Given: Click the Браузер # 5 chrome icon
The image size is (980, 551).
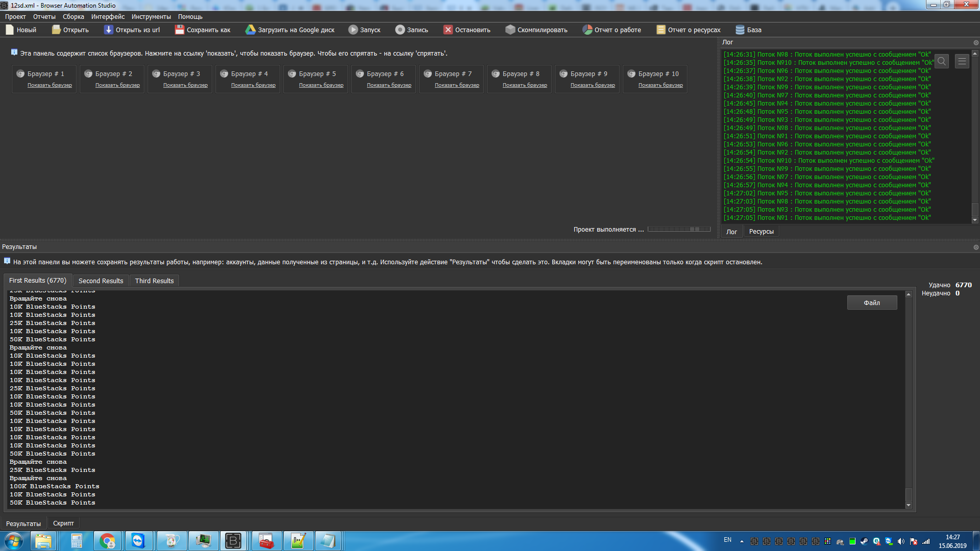Looking at the screenshot, I should [292, 74].
